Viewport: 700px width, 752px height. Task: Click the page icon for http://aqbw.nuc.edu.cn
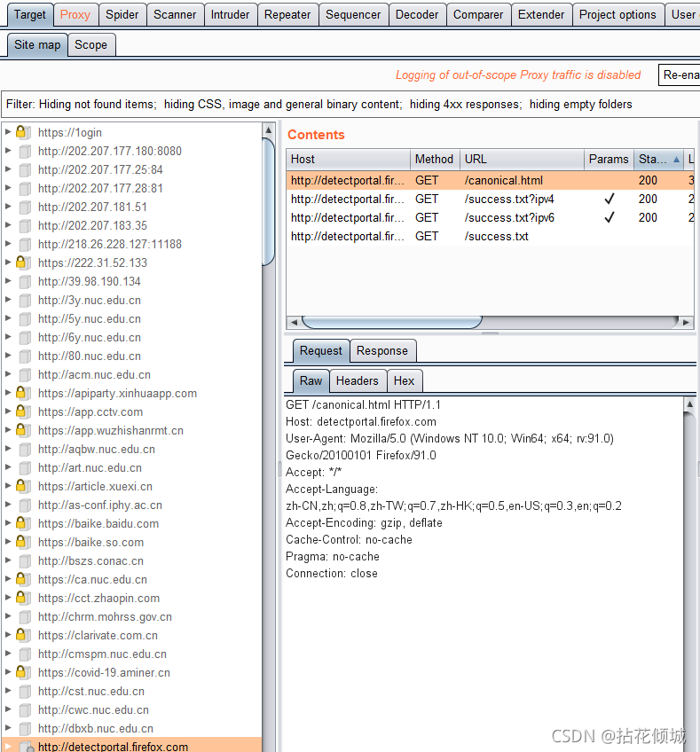(25, 450)
